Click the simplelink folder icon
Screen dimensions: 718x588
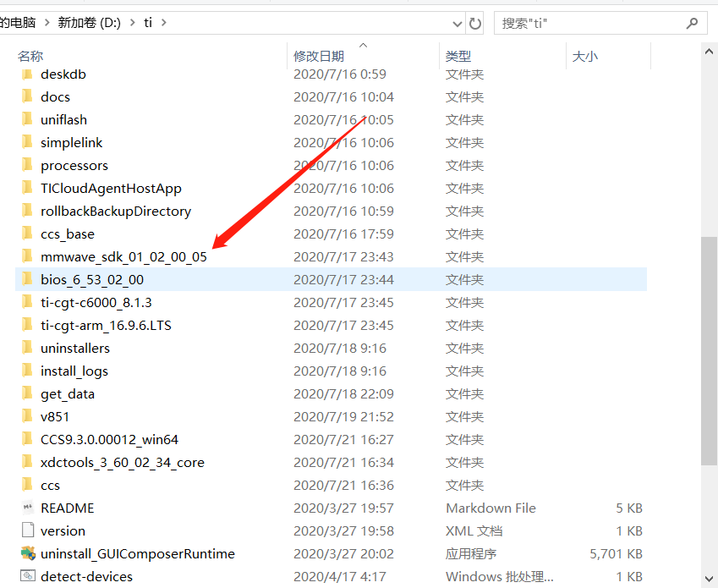pos(27,142)
